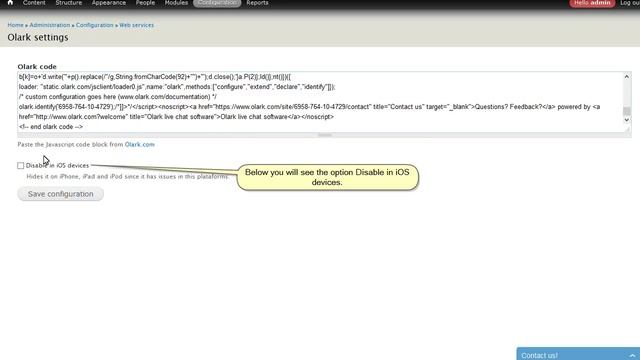This screenshot has width=640, height=360.
Task: Click the textarea scroll up arrow
Action: point(627,76)
